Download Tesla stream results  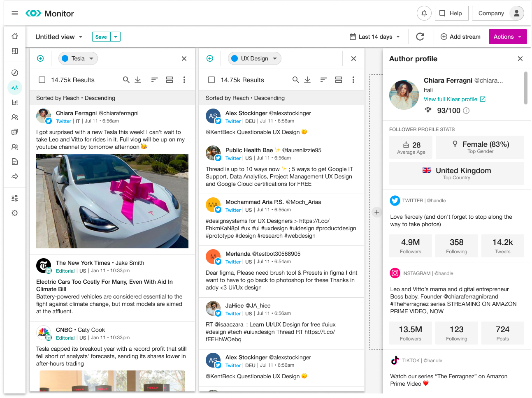coord(138,80)
